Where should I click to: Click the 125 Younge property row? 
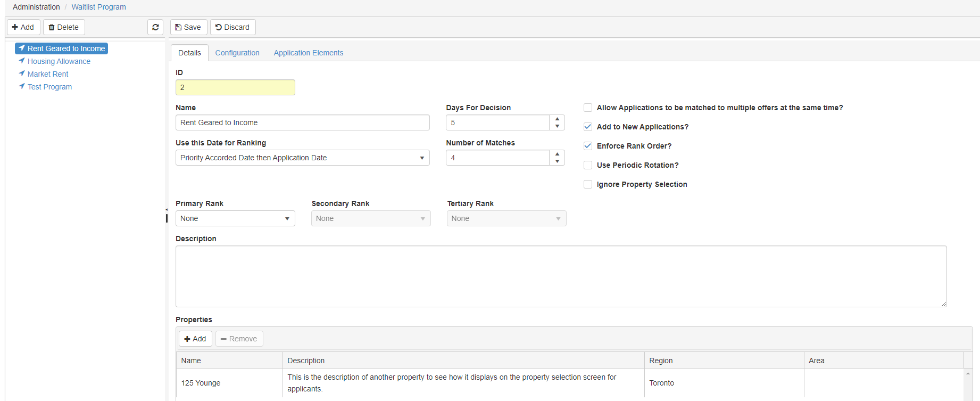(x=570, y=383)
